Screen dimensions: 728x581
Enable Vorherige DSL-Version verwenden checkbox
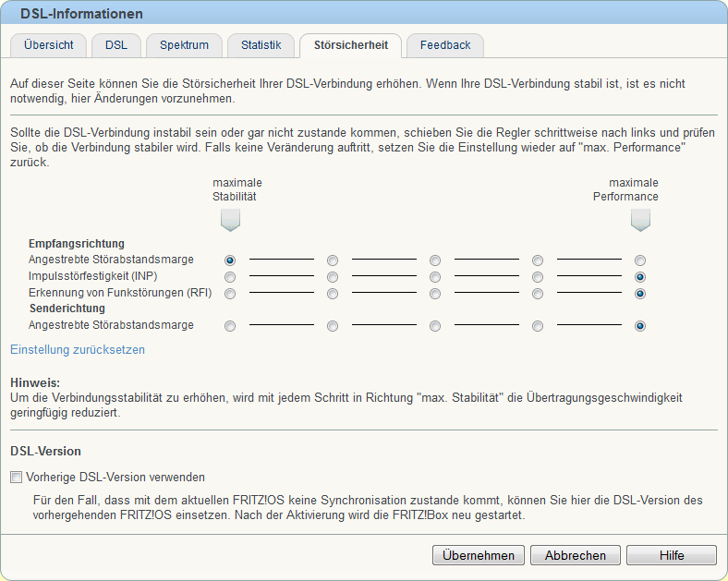pyautogui.click(x=17, y=477)
